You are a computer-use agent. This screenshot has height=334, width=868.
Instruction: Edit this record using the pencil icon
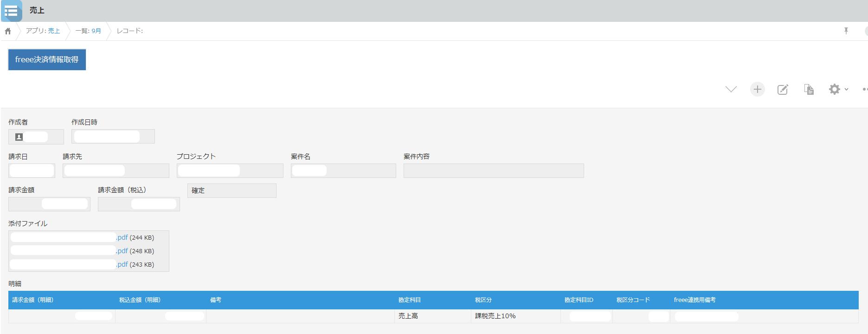pyautogui.click(x=783, y=89)
